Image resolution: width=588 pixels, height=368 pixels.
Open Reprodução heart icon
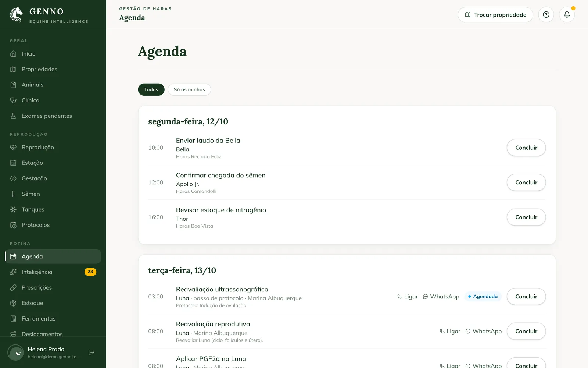[x=13, y=147]
